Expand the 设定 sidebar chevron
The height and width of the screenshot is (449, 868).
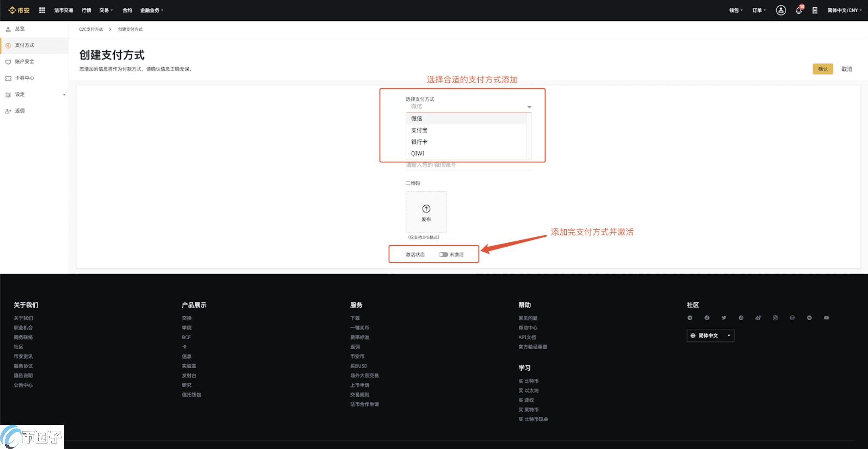pyautogui.click(x=64, y=95)
